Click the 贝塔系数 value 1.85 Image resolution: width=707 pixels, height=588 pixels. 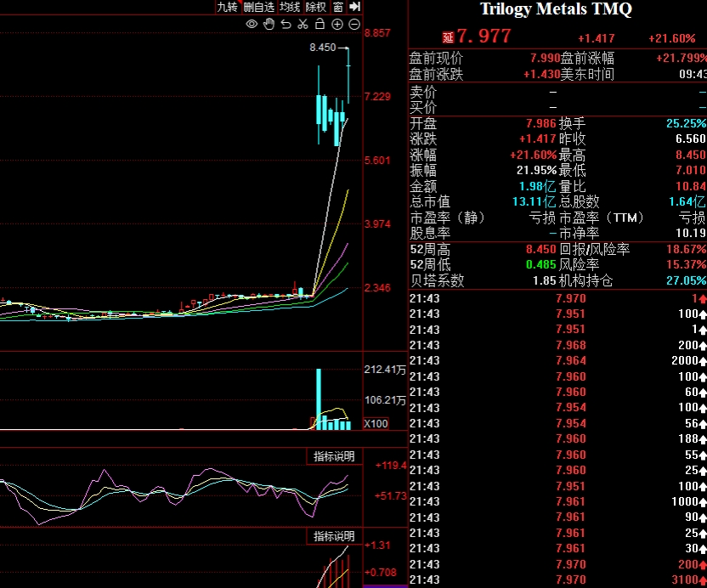[x=544, y=281]
